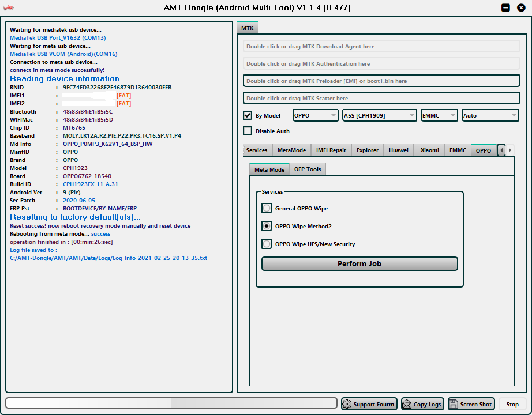This screenshot has height=415, width=532.
Task: Click the Baseband value MOLY.LR12A.R2.PIE.P22
Action: 122,135
